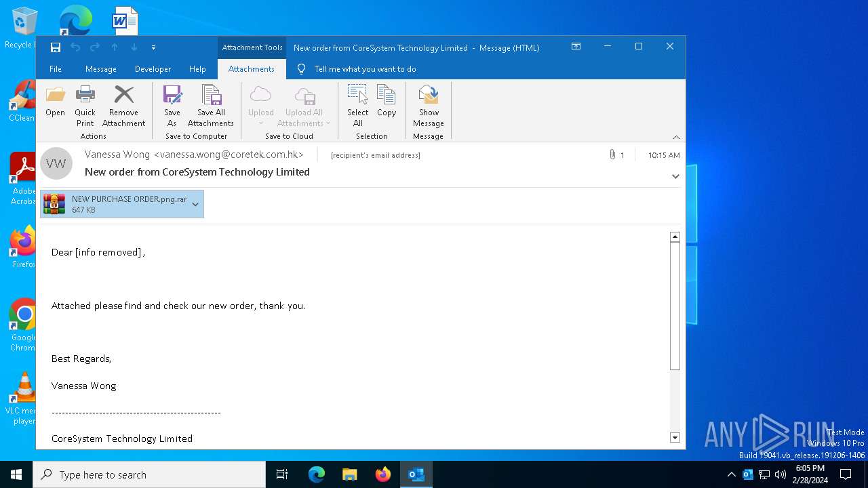The image size is (868, 488).
Task: Click the VW sender avatar
Action: pos(56,163)
